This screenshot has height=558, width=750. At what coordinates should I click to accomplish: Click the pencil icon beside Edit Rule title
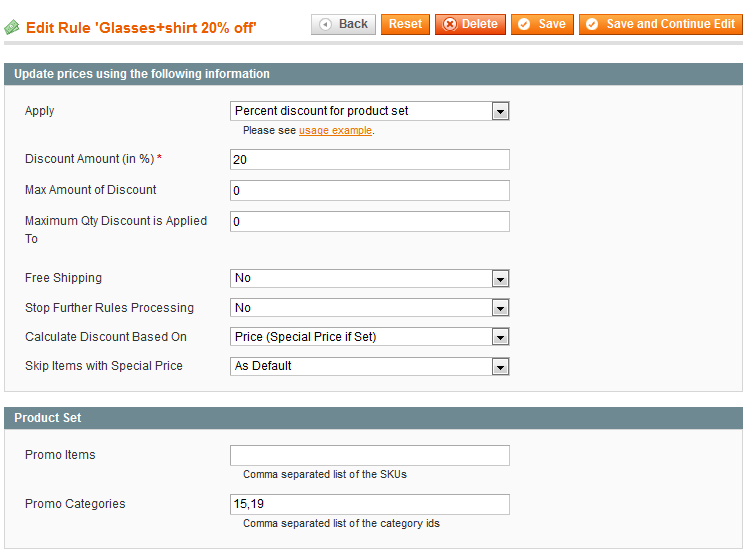12,27
